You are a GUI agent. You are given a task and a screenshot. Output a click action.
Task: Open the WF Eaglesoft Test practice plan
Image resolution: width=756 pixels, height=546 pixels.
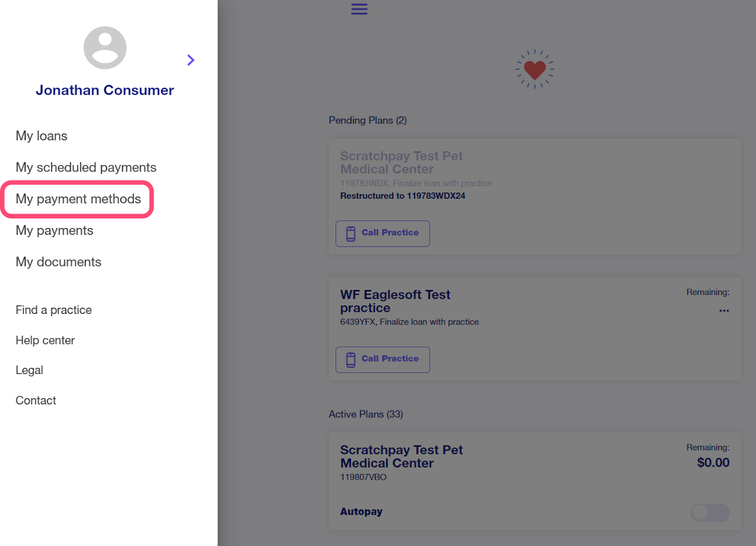(x=395, y=301)
